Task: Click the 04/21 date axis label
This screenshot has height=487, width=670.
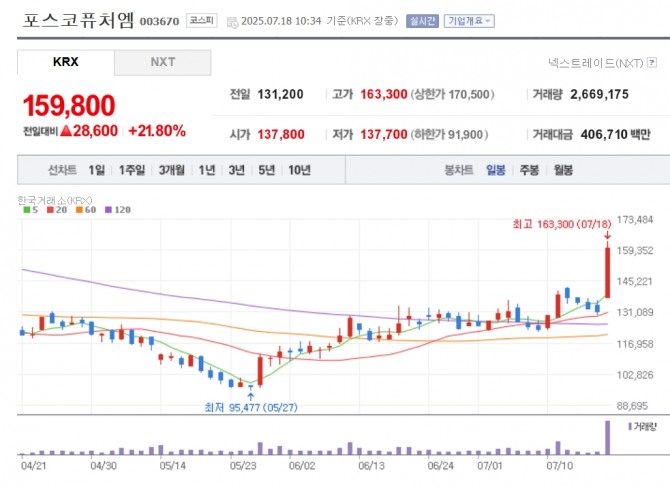Action: [33, 465]
